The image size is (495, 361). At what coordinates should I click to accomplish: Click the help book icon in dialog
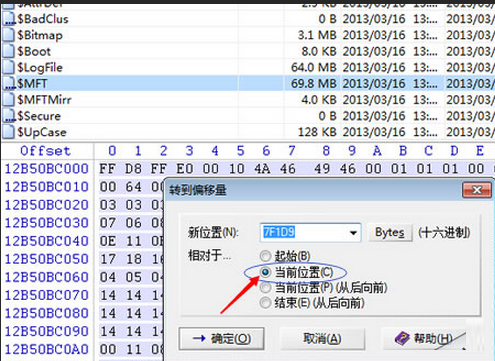pyautogui.click(x=402, y=339)
